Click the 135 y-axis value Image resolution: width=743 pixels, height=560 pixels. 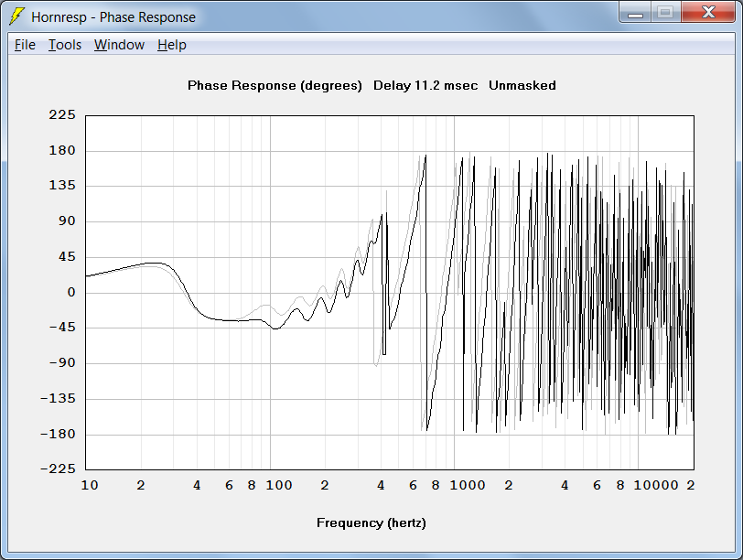(62, 185)
